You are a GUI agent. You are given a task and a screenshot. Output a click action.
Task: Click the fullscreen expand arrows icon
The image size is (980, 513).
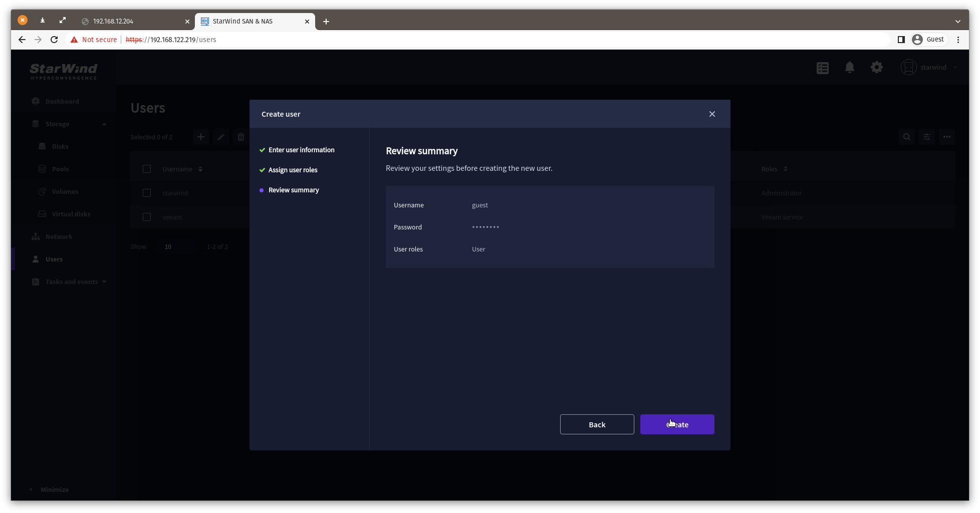click(63, 20)
